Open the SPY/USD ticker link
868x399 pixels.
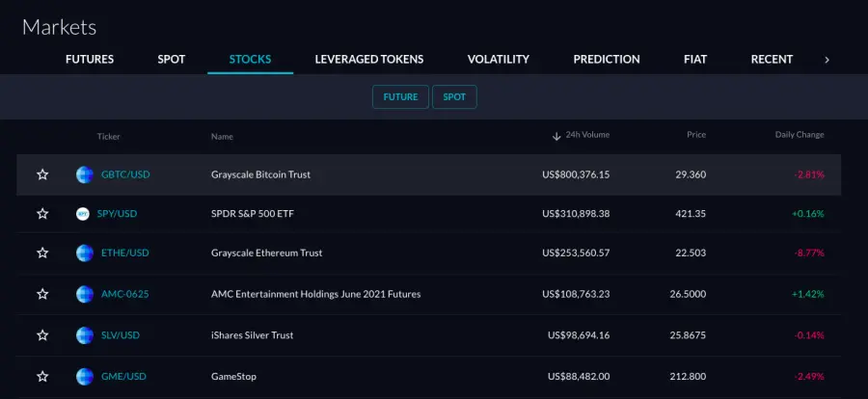(x=117, y=214)
